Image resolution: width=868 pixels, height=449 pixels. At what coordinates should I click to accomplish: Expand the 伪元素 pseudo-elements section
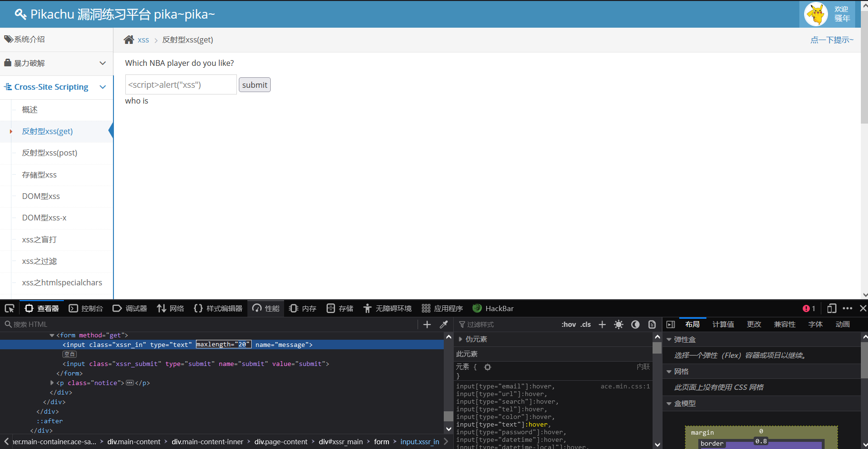460,339
